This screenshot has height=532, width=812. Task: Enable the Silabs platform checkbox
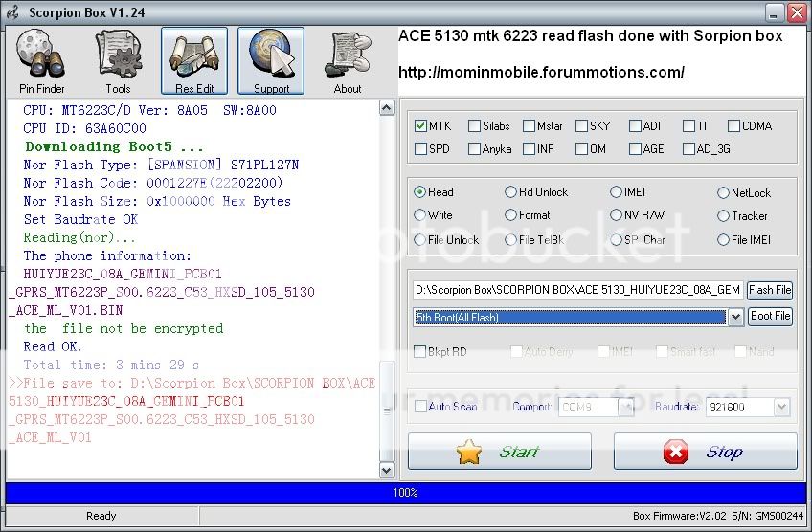click(474, 125)
